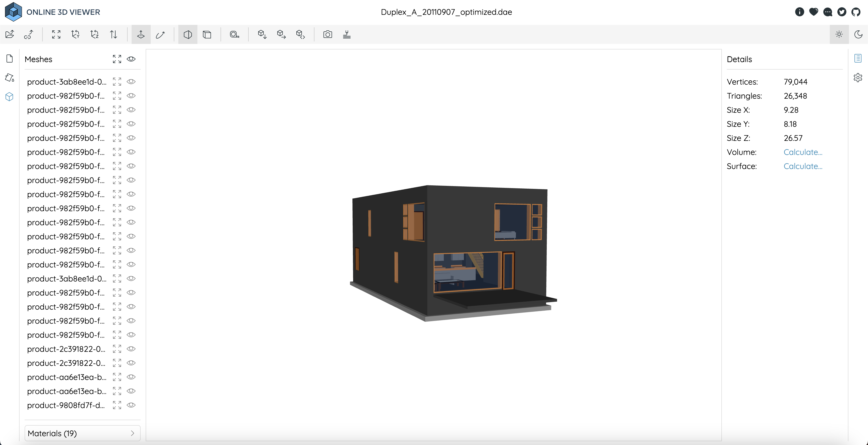Select perspective camera mode
This screenshot has width=868, height=445.
[x=188, y=34]
